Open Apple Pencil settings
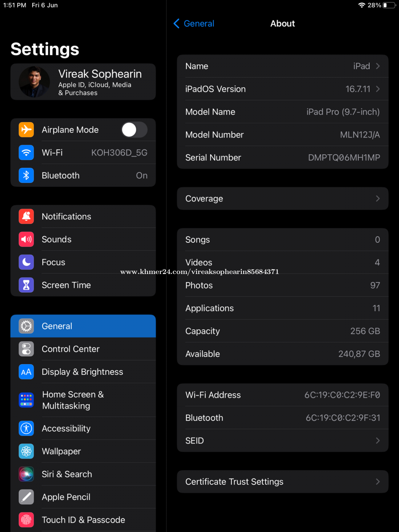The image size is (399, 532). [83, 497]
